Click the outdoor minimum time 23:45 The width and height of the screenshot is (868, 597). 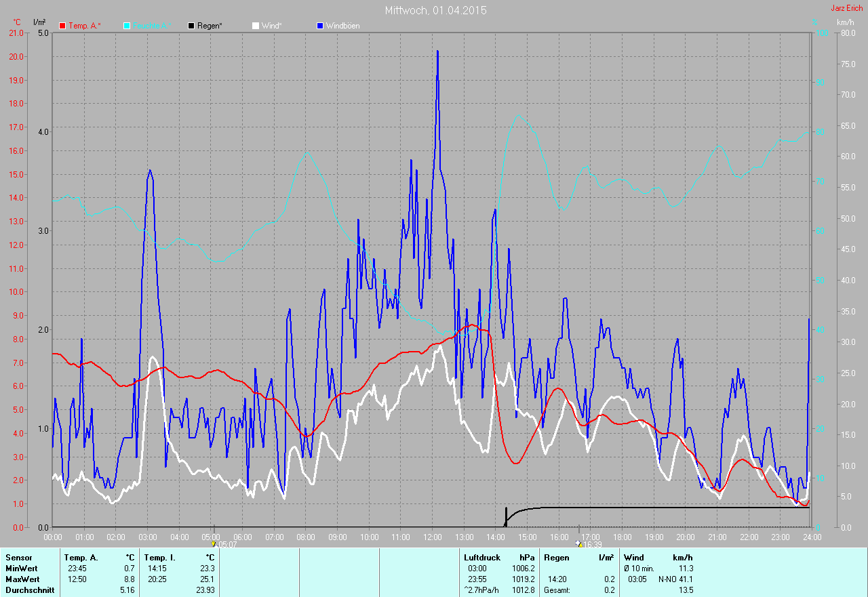pyautogui.click(x=78, y=569)
